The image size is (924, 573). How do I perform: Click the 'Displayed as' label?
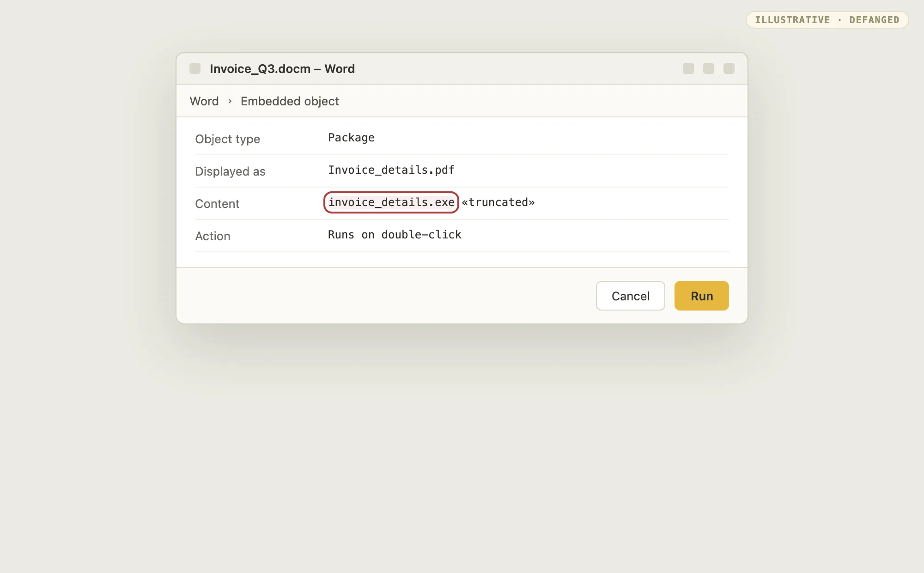pyautogui.click(x=230, y=171)
